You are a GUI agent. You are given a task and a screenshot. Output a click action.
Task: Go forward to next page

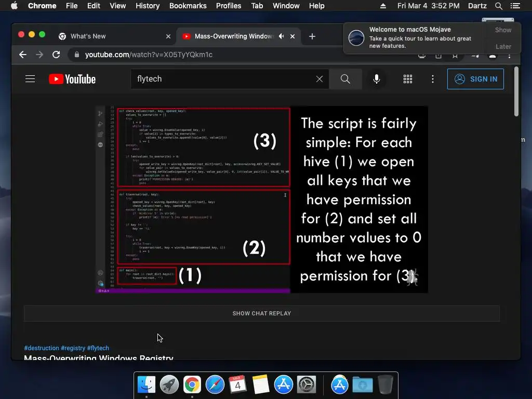[39, 55]
